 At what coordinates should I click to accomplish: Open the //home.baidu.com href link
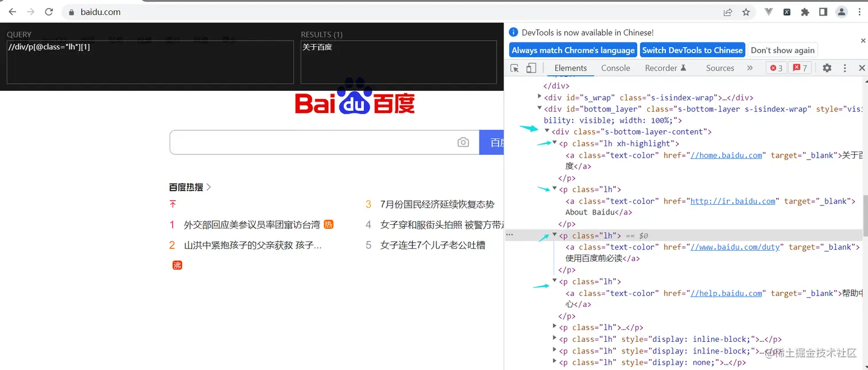point(726,155)
